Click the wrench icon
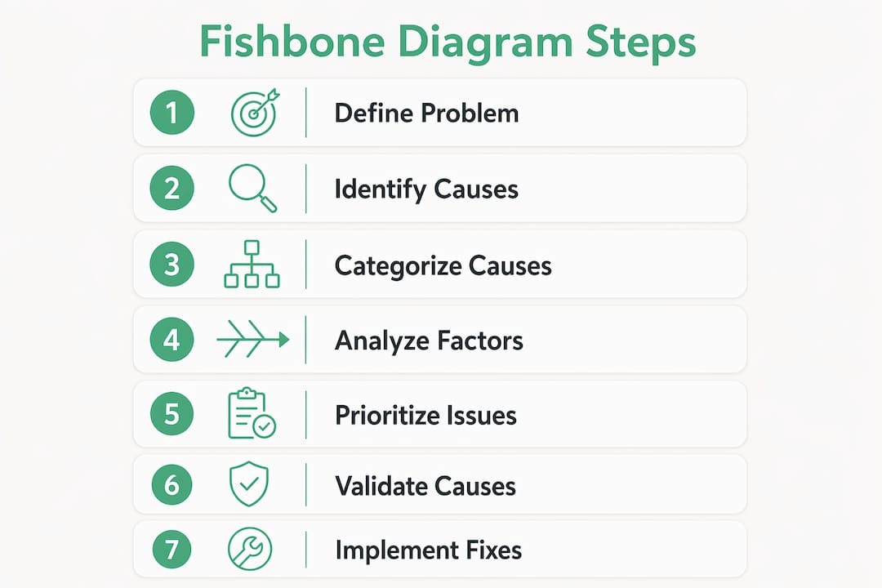 tap(250, 549)
